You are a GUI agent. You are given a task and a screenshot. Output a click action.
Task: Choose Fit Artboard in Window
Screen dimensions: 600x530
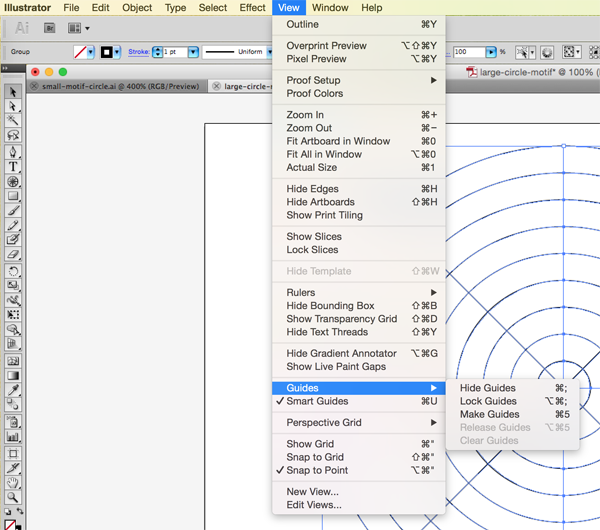359,141
